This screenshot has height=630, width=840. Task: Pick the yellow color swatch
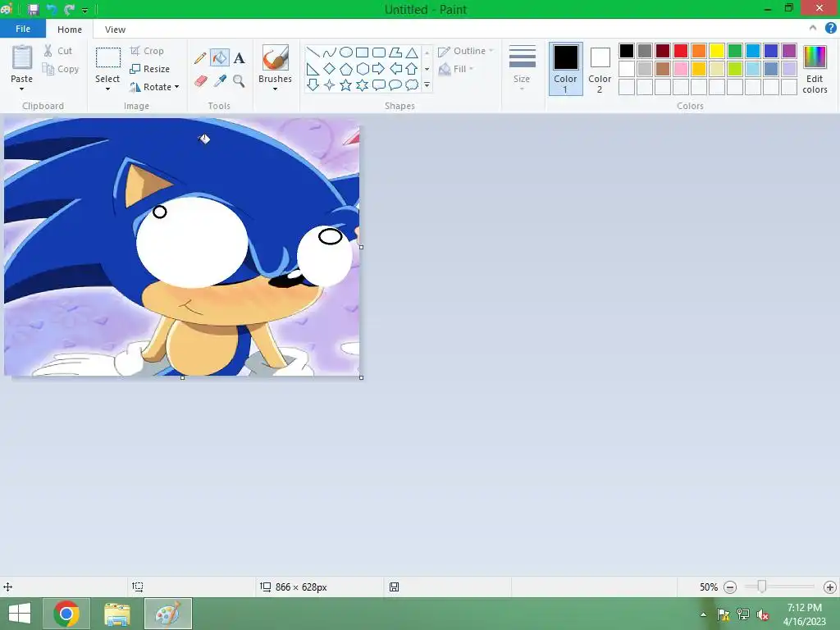(x=717, y=51)
